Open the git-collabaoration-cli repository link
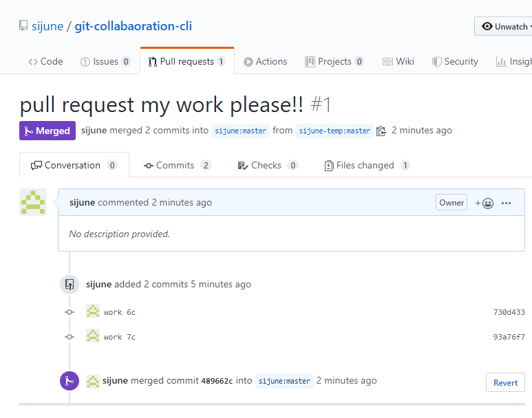The width and height of the screenshot is (532, 418). click(x=134, y=26)
